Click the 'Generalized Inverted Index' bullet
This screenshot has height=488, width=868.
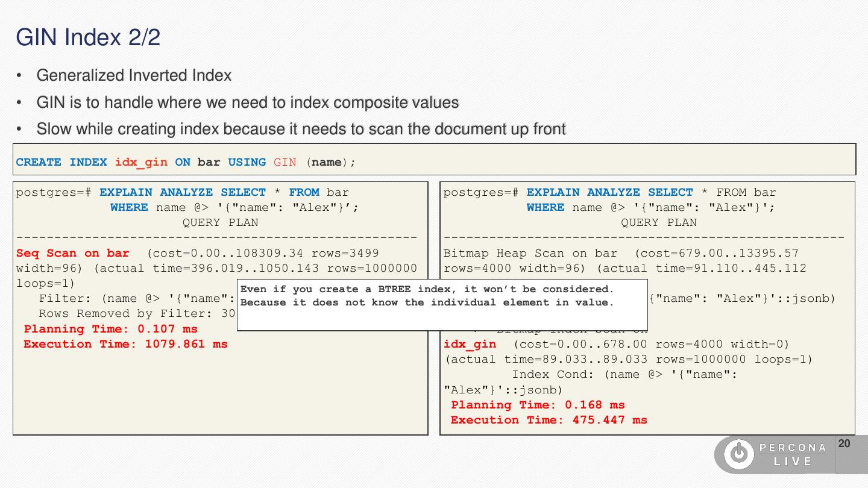pos(134,76)
